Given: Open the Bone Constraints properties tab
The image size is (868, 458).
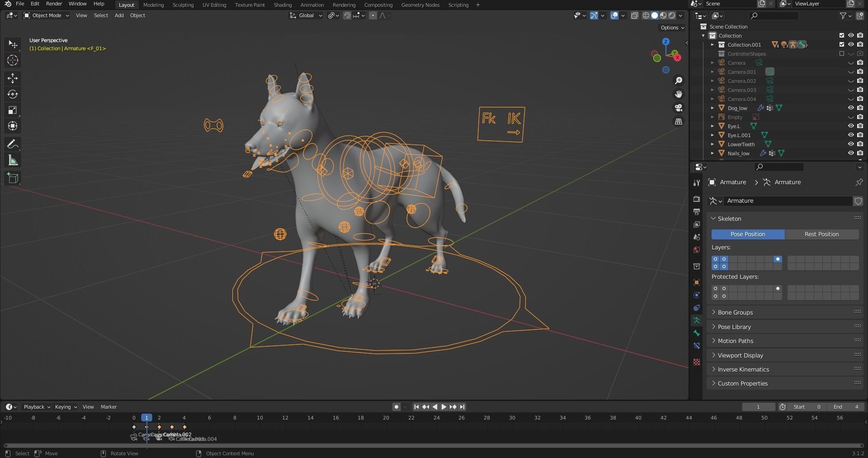Looking at the screenshot, I should tap(697, 346).
